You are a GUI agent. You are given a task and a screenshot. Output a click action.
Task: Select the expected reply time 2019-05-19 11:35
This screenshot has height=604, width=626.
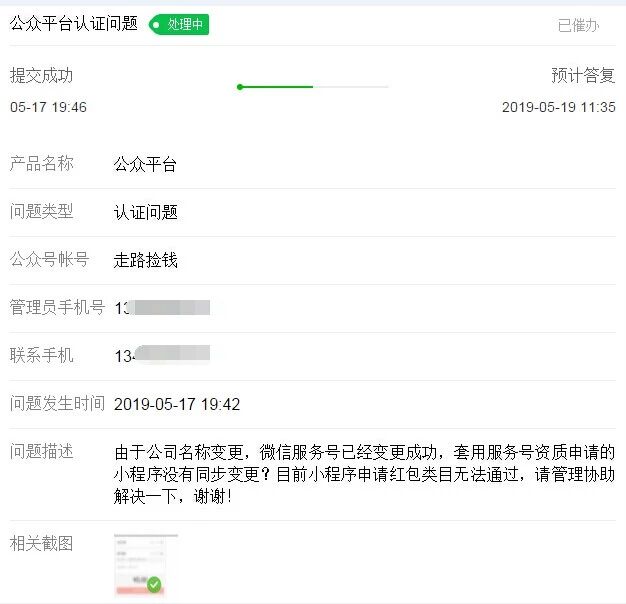559,107
